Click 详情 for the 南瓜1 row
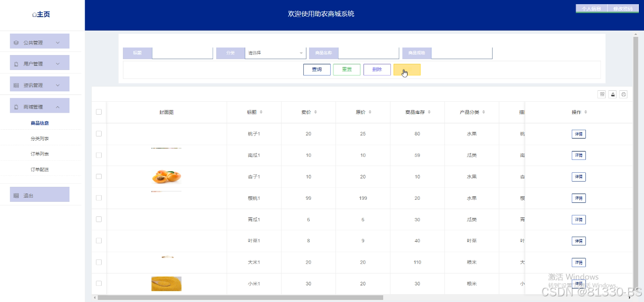This screenshot has height=302, width=644. pos(579,156)
